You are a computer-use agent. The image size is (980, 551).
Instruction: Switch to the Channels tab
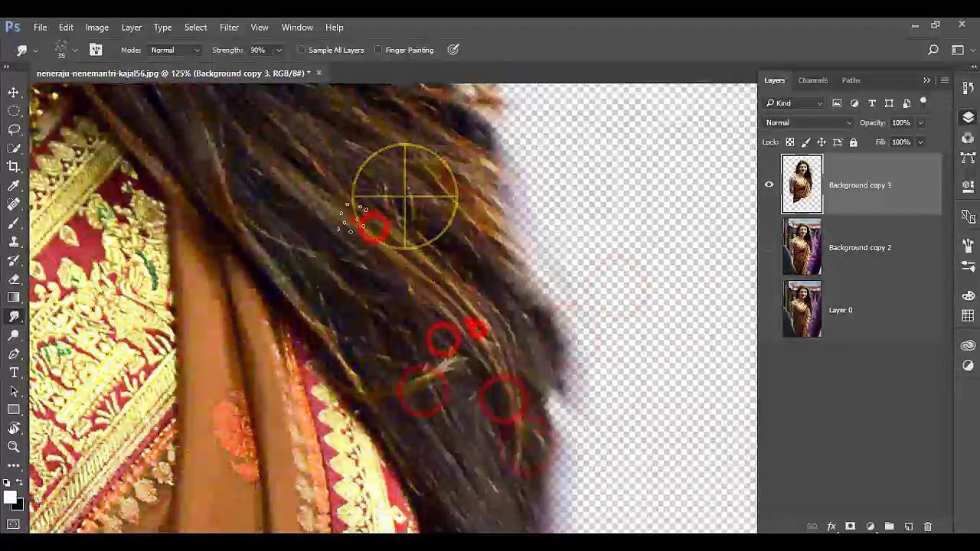coord(812,80)
